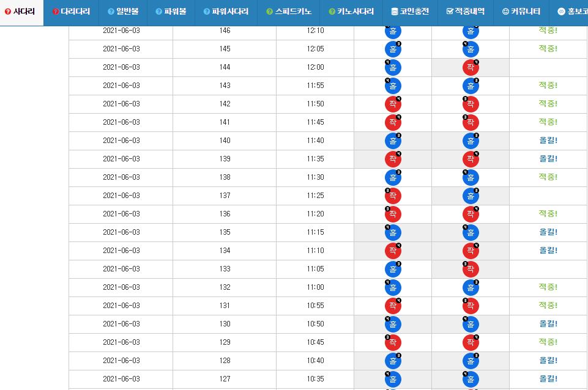Select the round number 140 cell

coord(225,141)
